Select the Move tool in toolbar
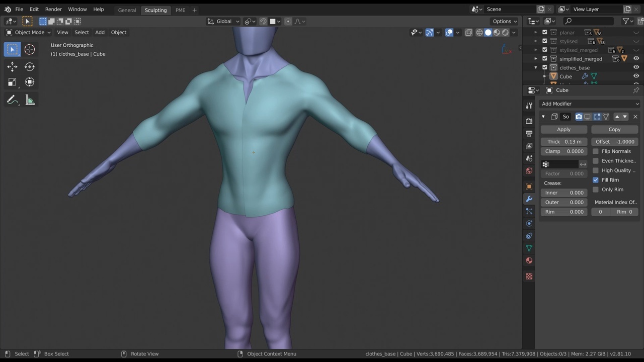644x362 pixels. click(x=12, y=67)
